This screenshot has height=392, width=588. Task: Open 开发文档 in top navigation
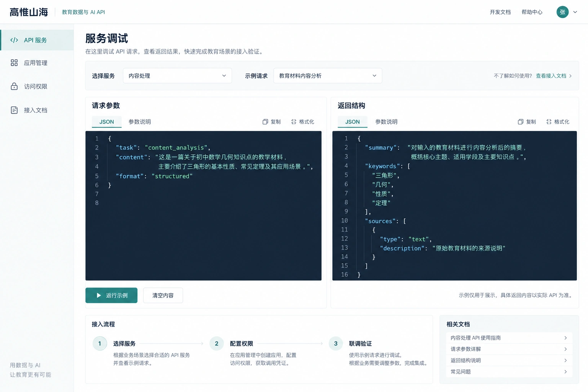pos(500,12)
